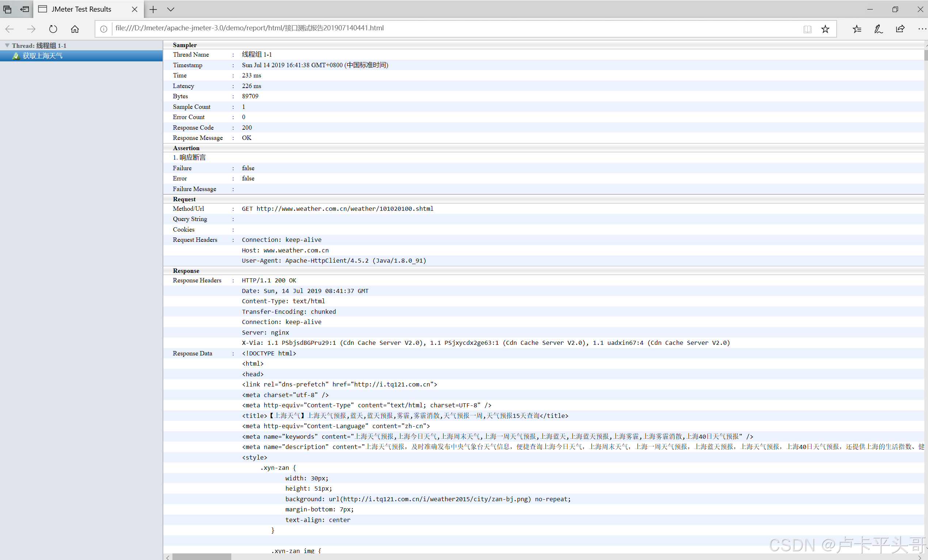Show site information icon in address bar

(103, 29)
